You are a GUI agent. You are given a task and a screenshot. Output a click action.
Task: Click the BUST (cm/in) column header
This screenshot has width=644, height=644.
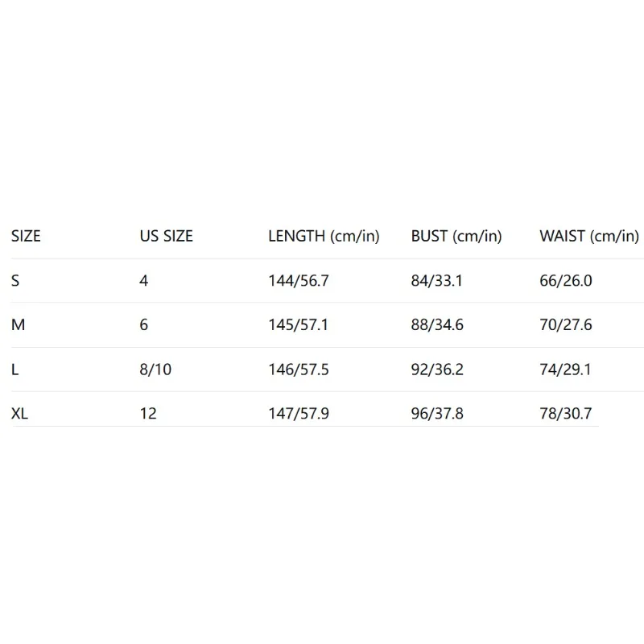pos(456,237)
